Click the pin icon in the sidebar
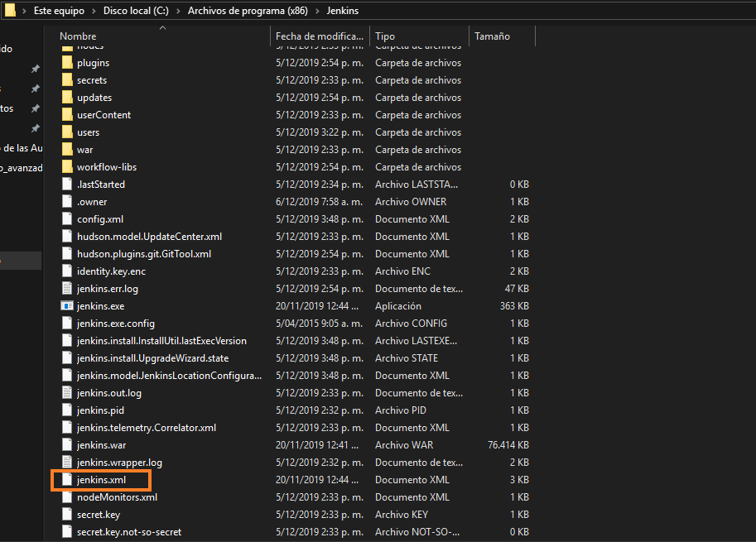 point(35,70)
